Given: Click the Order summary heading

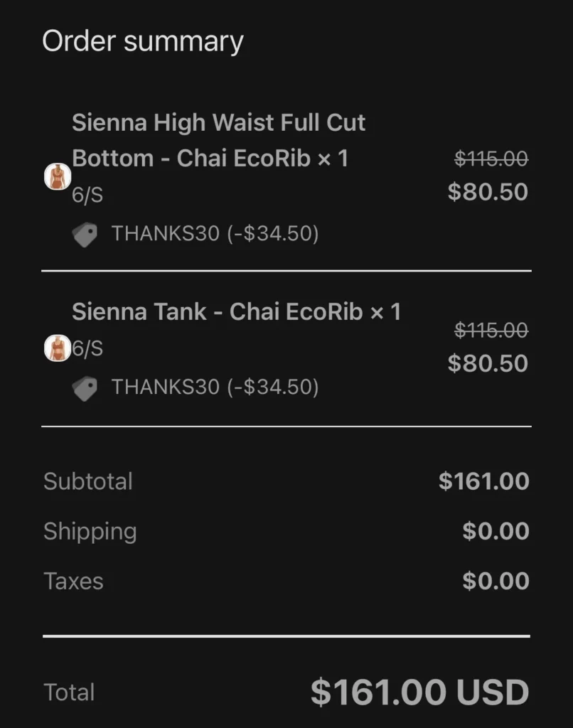Looking at the screenshot, I should pyautogui.click(x=143, y=42).
